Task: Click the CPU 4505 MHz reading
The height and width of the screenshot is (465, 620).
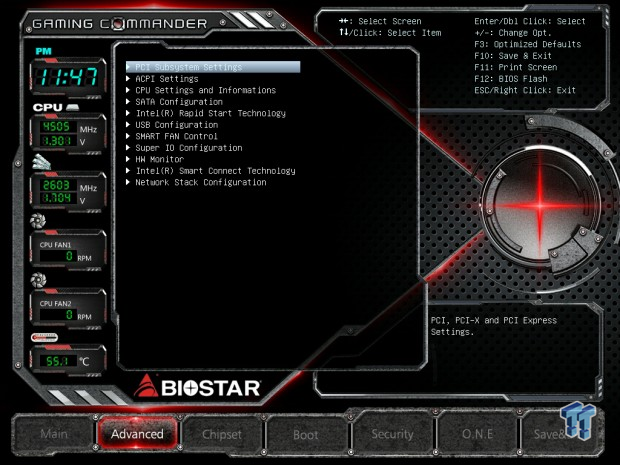Action: click(57, 127)
